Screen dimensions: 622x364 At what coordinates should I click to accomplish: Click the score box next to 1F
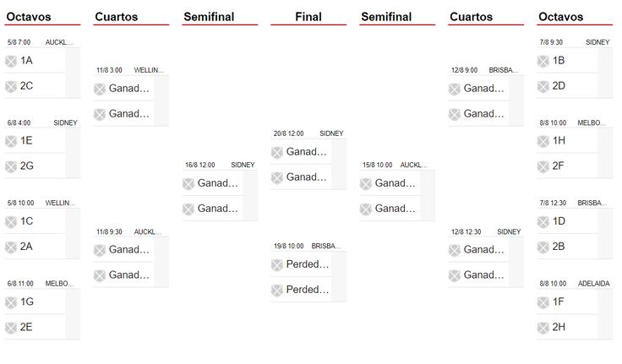click(605, 302)
